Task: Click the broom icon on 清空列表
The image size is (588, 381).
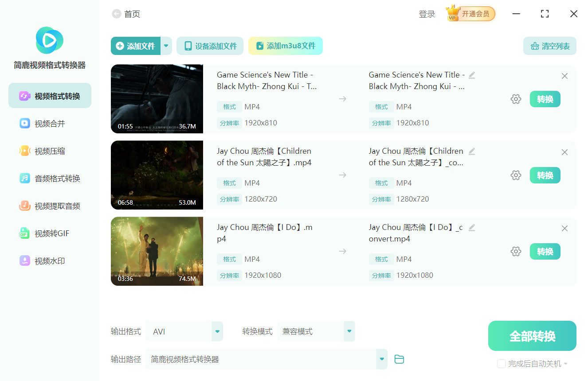Action: [x=535, y=46]
